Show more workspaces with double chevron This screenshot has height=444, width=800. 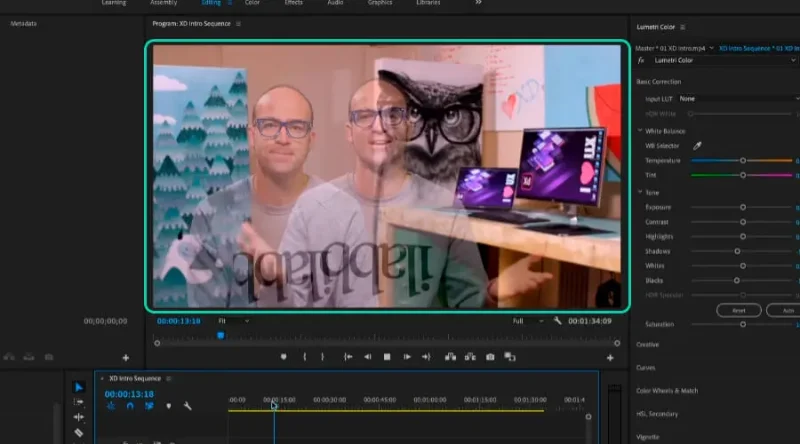click(x=478, y=3)
